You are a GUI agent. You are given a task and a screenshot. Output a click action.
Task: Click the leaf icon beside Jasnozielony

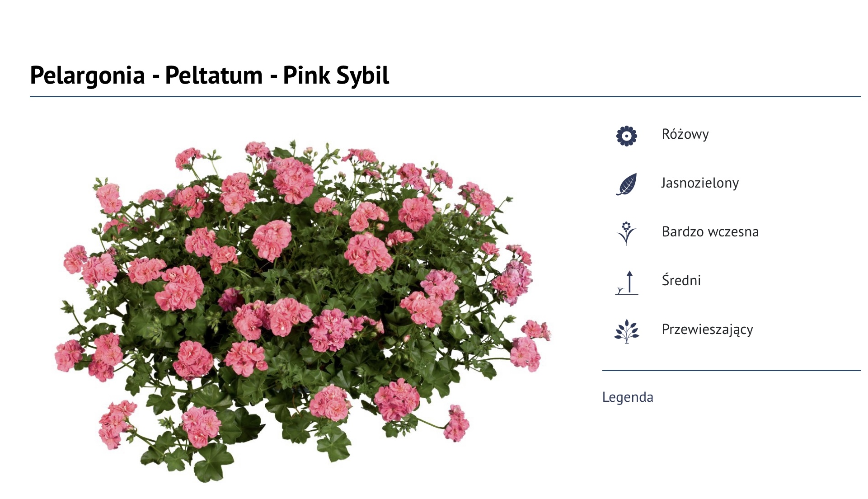627,184
